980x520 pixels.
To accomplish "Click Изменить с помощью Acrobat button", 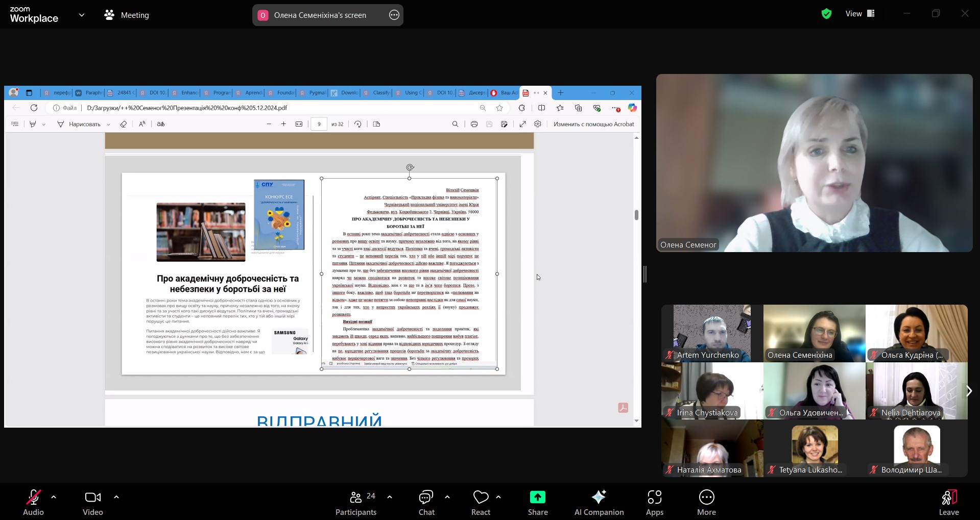I will 594,124.
